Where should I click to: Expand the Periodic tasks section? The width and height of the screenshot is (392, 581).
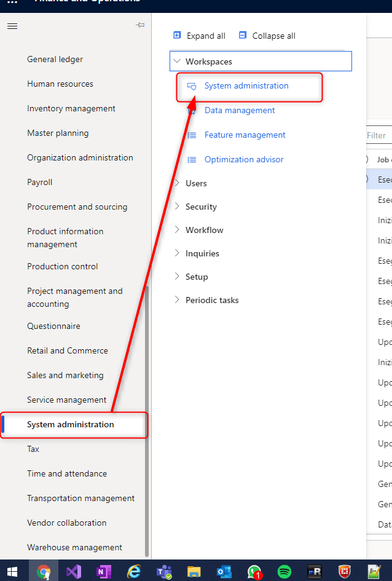178,300
